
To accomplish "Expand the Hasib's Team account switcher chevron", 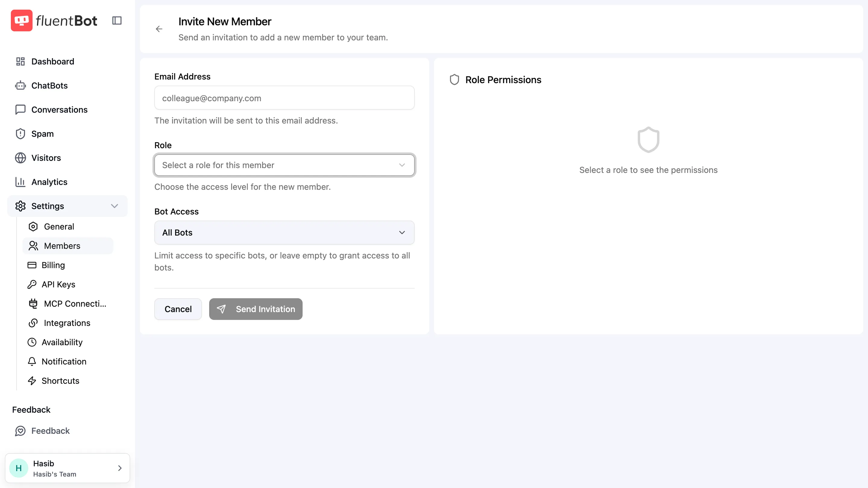I will [120, 468].
